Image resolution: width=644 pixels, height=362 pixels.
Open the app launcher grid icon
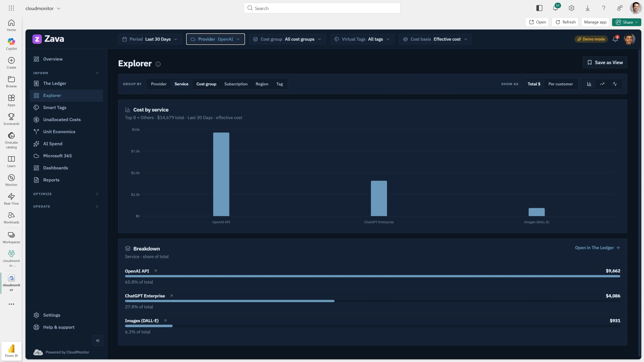pyautogui.click(x=11, y=8)
